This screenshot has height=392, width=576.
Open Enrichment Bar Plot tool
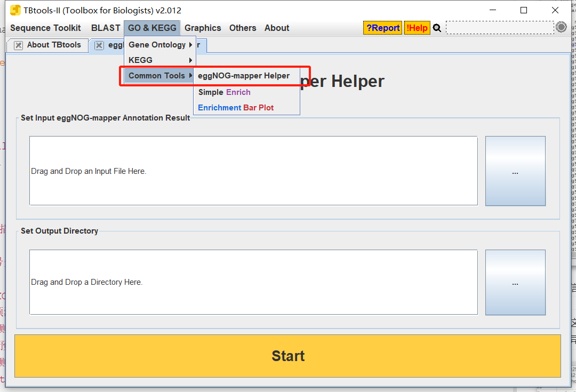236,108
